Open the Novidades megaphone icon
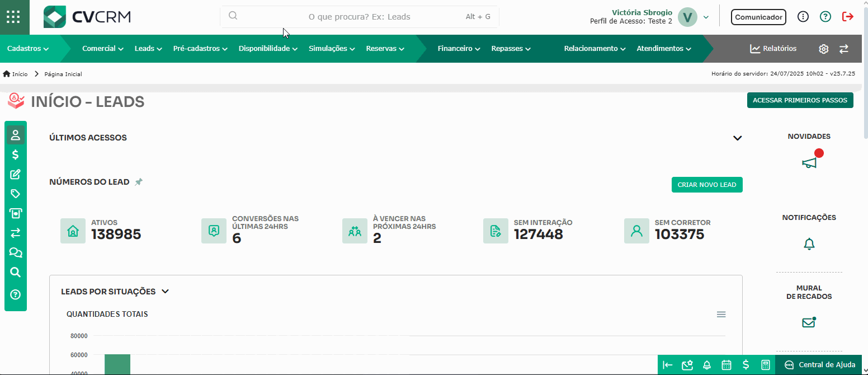The image size is (868, 375). [809, 163]
